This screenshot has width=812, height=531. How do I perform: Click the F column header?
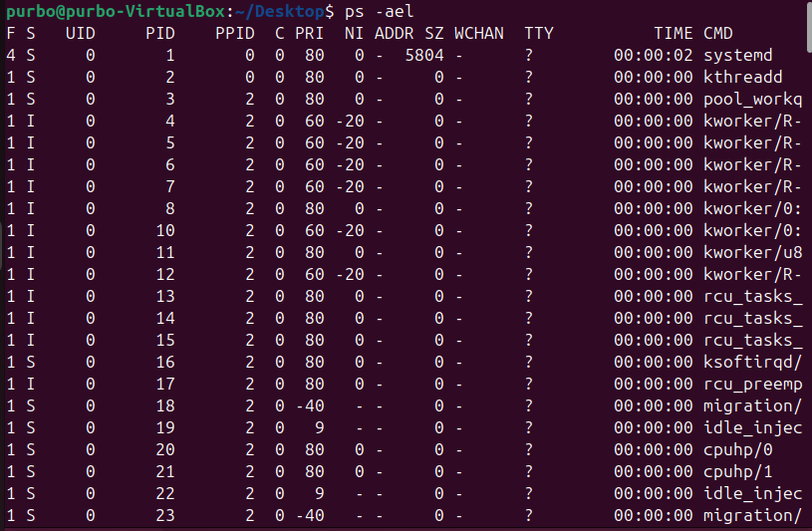point(11,33)
